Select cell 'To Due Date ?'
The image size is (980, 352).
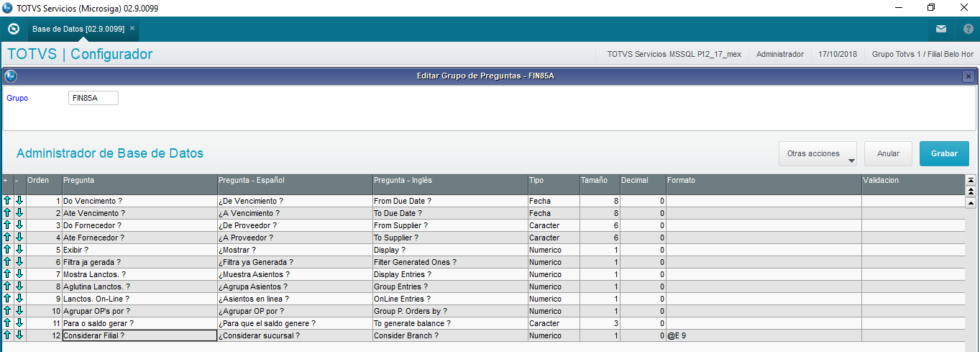pos(449,213)
